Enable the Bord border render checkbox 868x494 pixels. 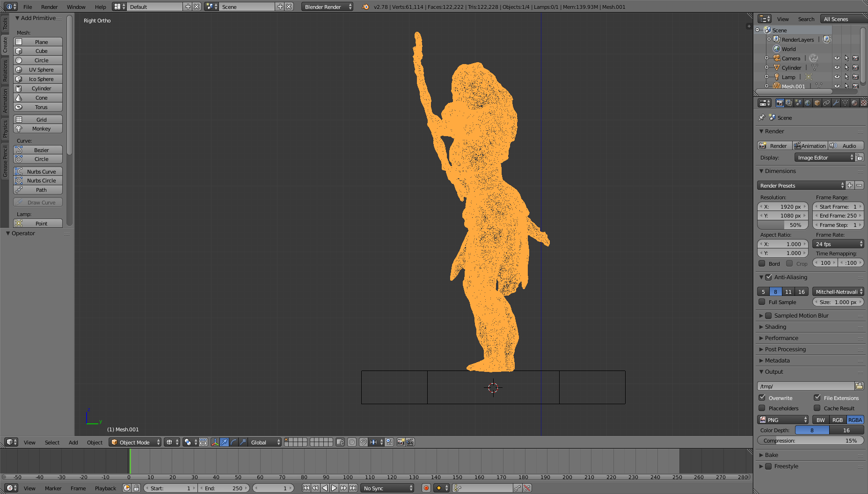pos(762,263)
